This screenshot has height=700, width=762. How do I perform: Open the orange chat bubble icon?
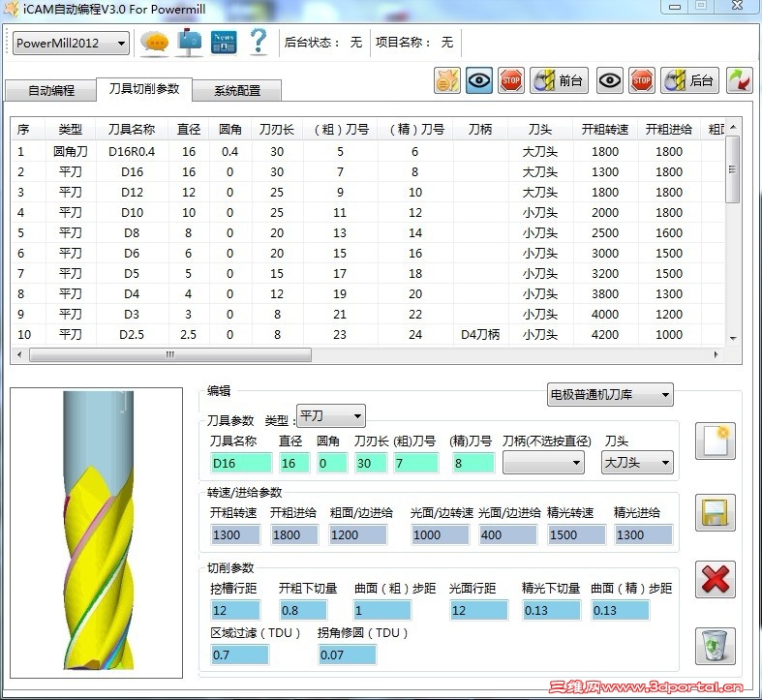[154, 43]
